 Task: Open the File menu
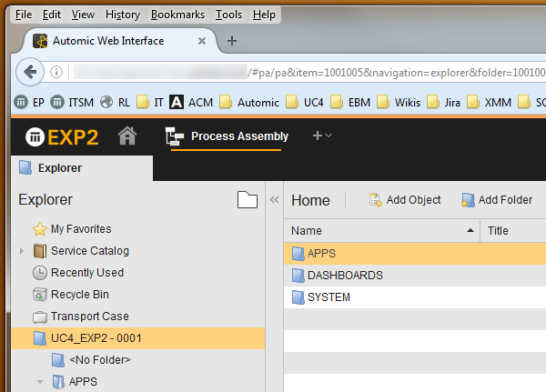click(24, 15)
